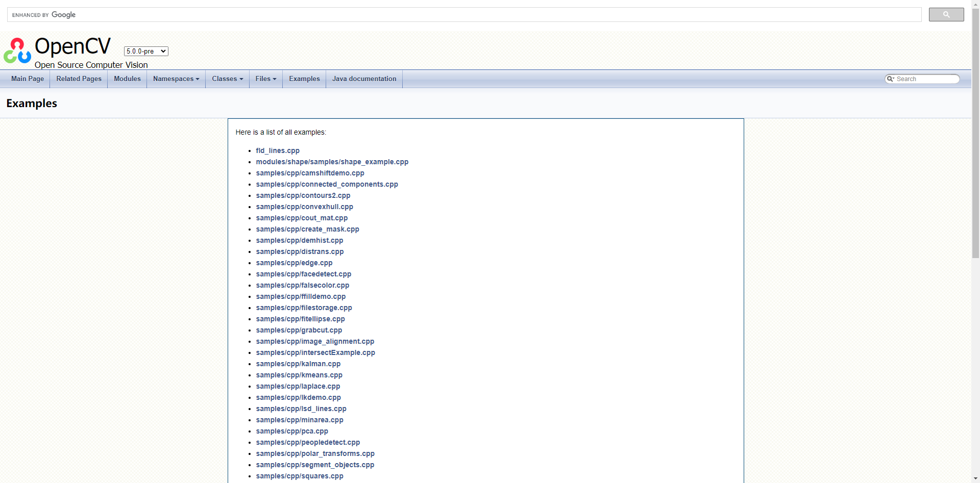Open samples/cpp/minarea.cpp link
Image resolution: width=980 pixels, height=483 pixels.
pos(300,420)
